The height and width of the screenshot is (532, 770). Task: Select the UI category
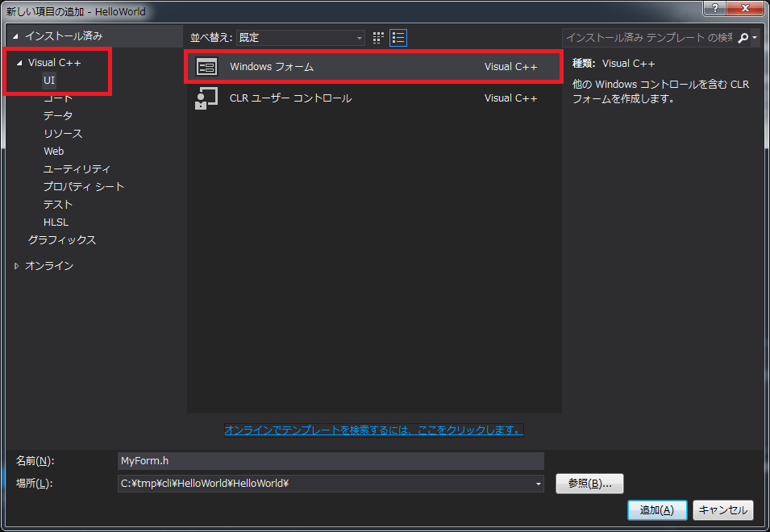click(x=49, y=81)
